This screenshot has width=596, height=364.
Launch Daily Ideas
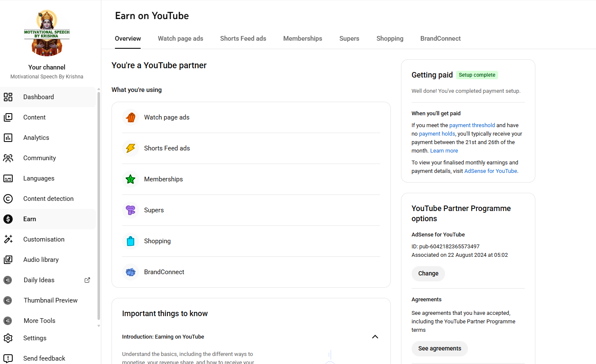(38, 280)
